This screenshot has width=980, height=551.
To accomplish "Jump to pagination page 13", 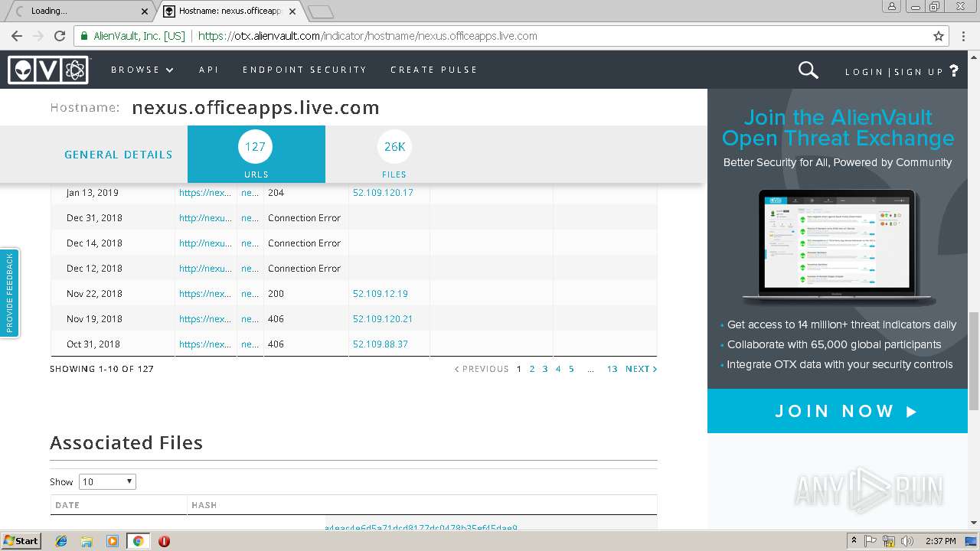I will coord(612,369).
